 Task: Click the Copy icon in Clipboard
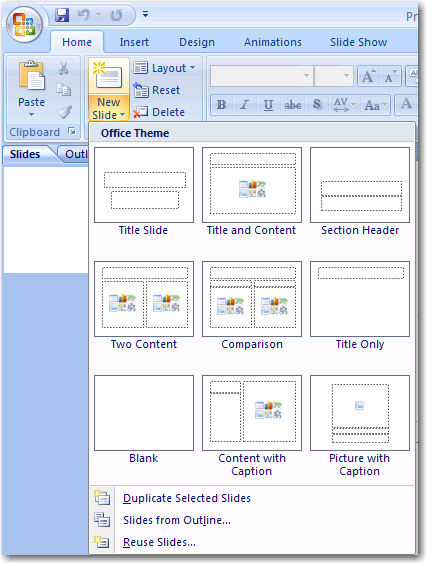[x=64, y=90]
